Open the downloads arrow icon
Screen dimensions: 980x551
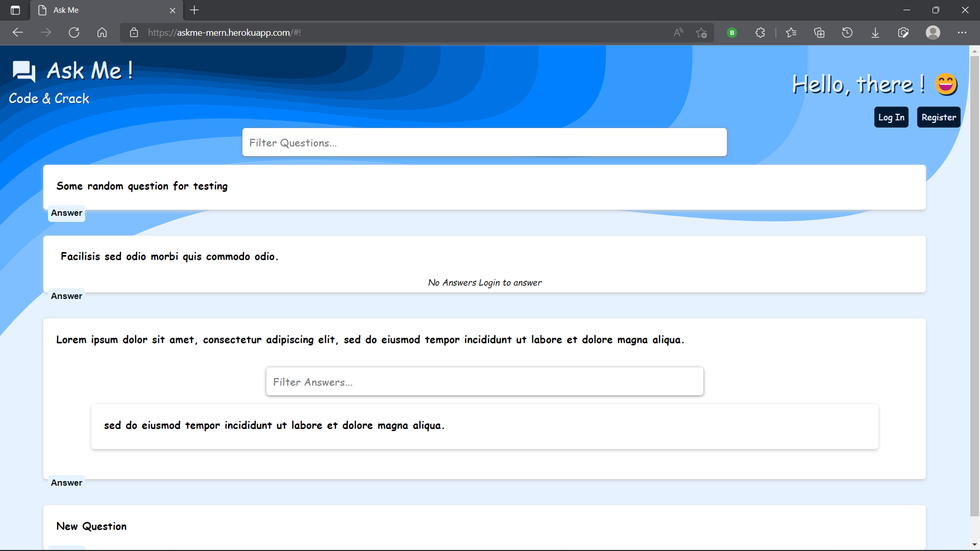pyautogui.click(x=875, y=33)
